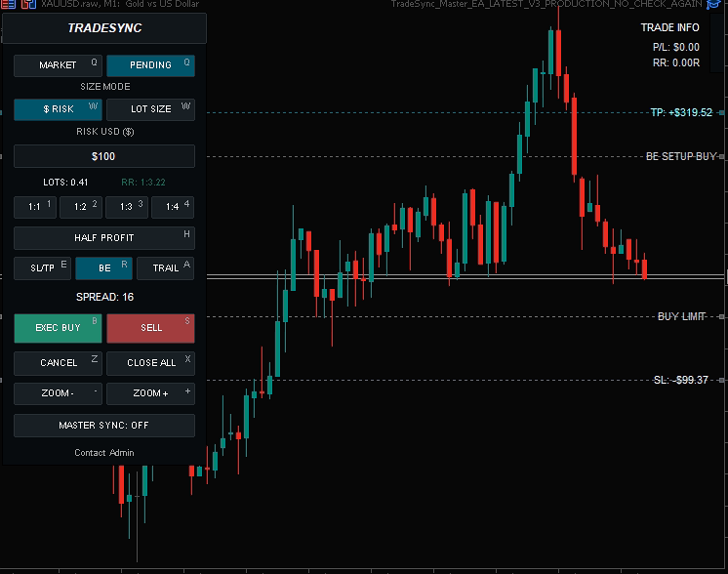
Task: Switch to MARKET order mode
Action: pos(58,65)
